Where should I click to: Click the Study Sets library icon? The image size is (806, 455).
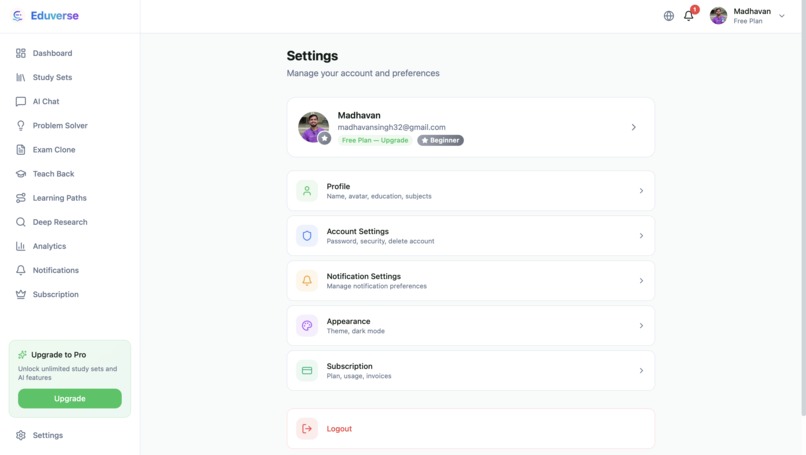pyautogui.click(x=21, y=77)
